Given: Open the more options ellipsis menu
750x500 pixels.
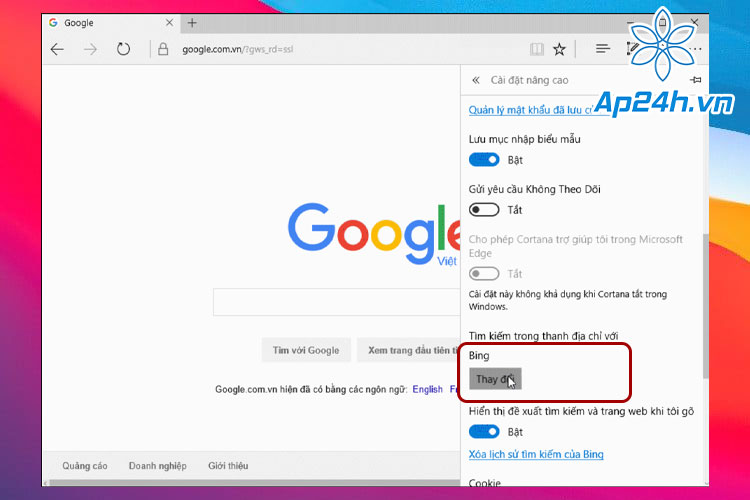Looking at the screenshot, I should pyautogui.click(x=696, y=49).
